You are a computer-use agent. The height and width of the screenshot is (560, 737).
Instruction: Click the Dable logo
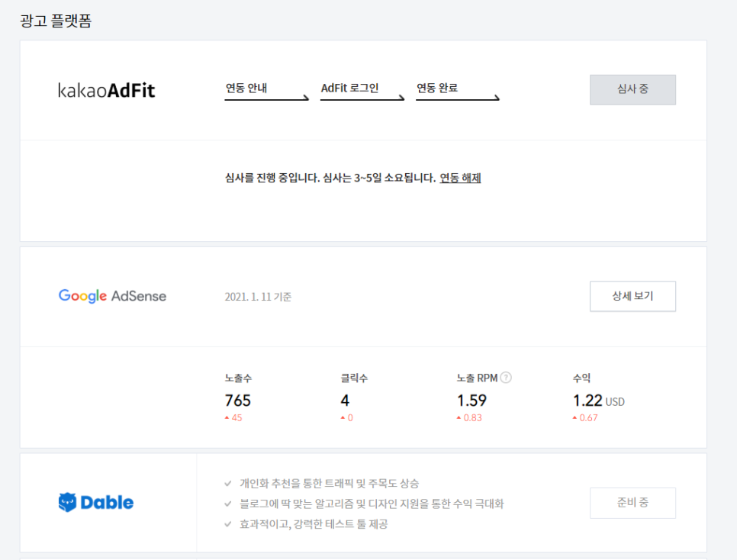(x=96, y=502)
